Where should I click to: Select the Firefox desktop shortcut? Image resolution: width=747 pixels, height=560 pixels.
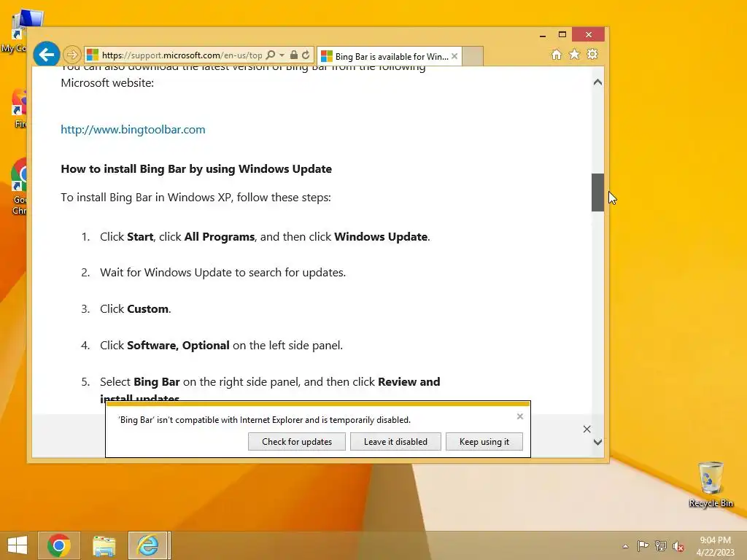[x=19, y=109]
